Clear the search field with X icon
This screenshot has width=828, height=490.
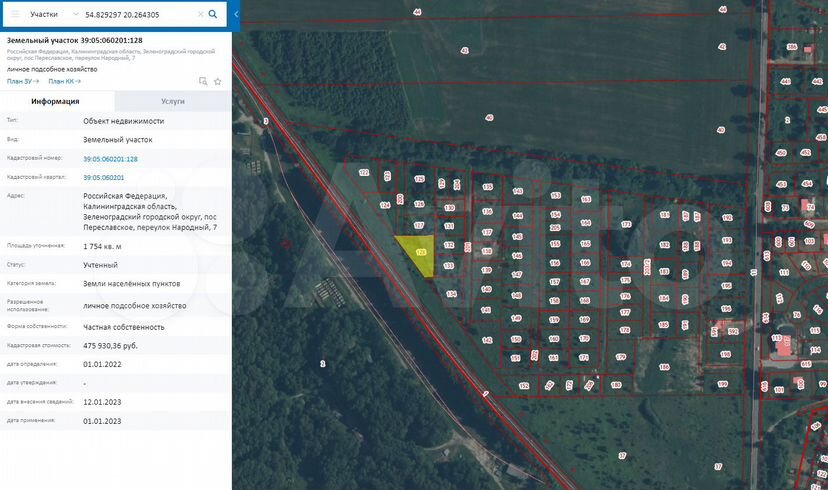click(x=200, y=15)
